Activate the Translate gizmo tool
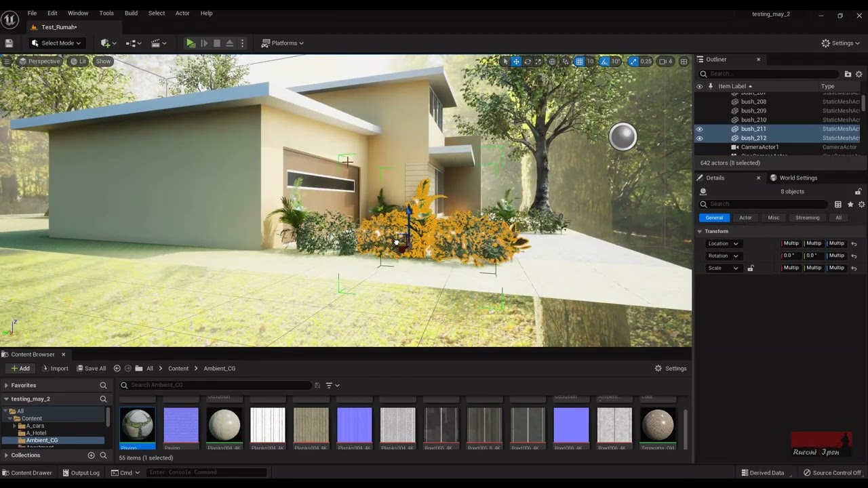The width and height of the screenshot is (868, 488). [516, 62]
